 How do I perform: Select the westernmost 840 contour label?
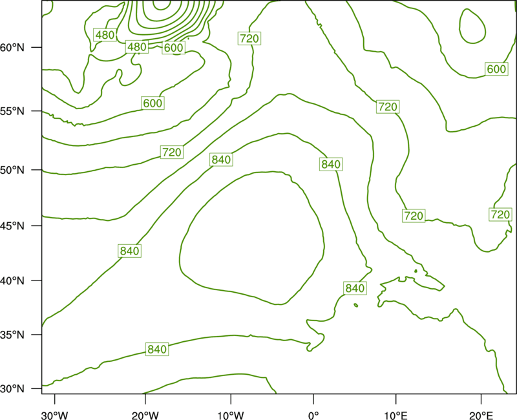pos(130,251)
